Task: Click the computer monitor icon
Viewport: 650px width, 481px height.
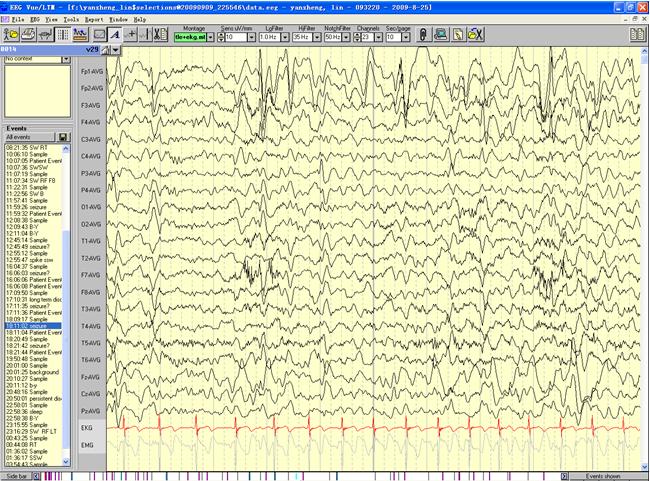Action: (x=441, y=35)
